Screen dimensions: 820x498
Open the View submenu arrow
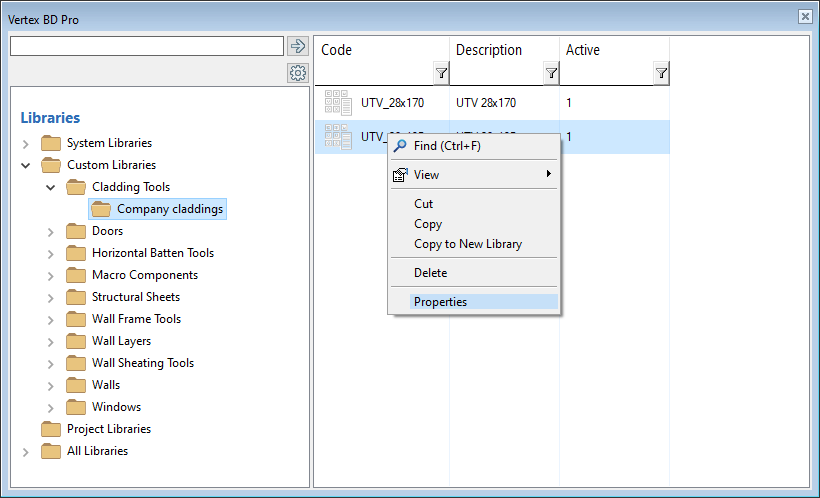(x=548, y=174)
